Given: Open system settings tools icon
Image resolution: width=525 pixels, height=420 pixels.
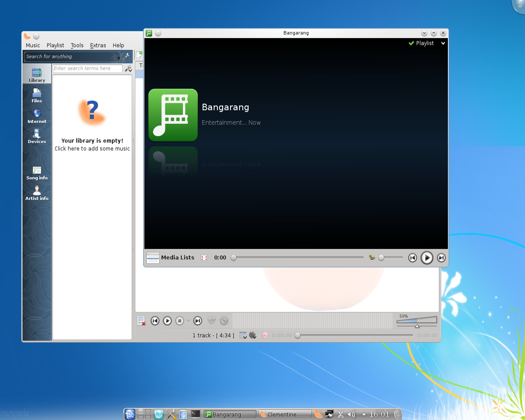Looking at the screenshot, I should (x=171, y=414).
